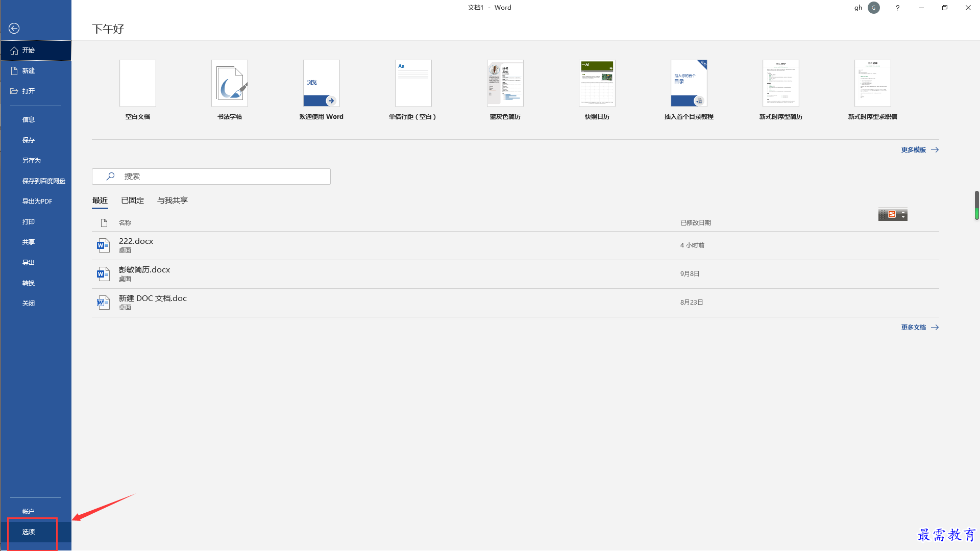Pick the 快照日历 template
Screen dimensions: 980x551
click(597, 90)
